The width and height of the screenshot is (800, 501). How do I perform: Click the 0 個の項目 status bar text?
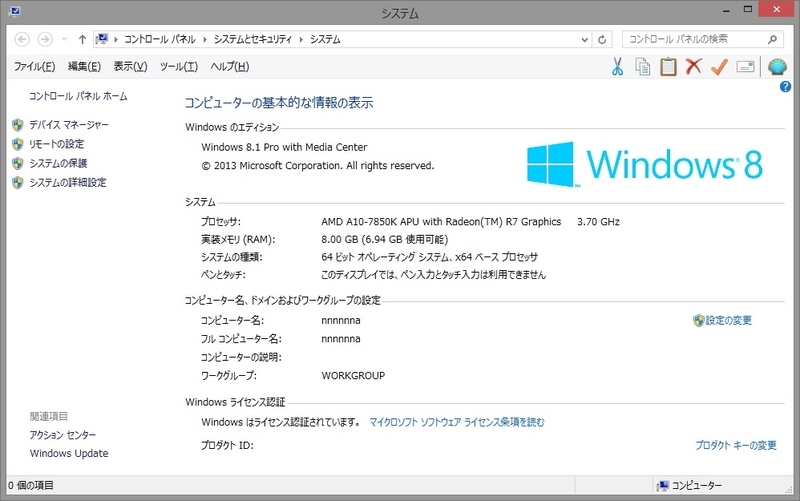coord(31,486)
